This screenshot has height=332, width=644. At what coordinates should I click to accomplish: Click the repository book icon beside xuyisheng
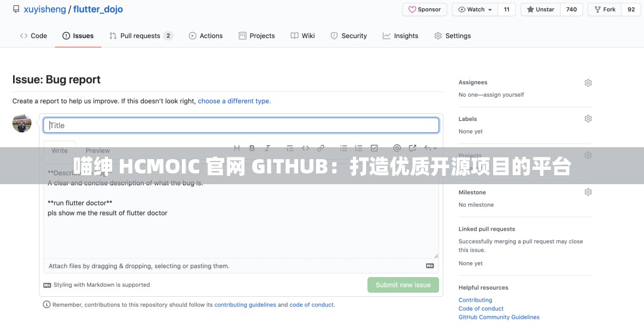[16, 9]
